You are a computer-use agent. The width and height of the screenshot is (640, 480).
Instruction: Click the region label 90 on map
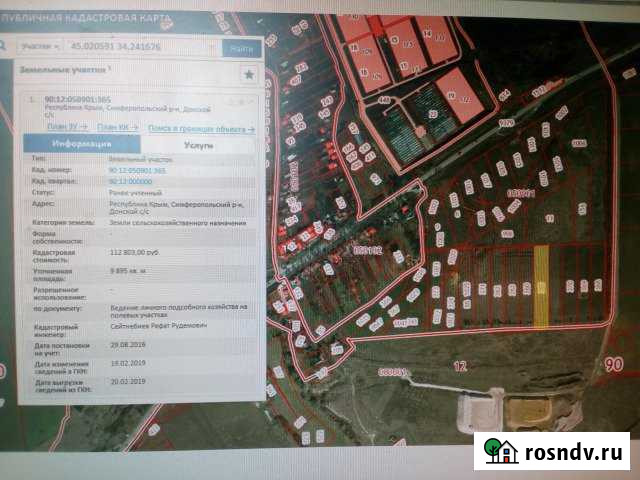pos(614,365)
